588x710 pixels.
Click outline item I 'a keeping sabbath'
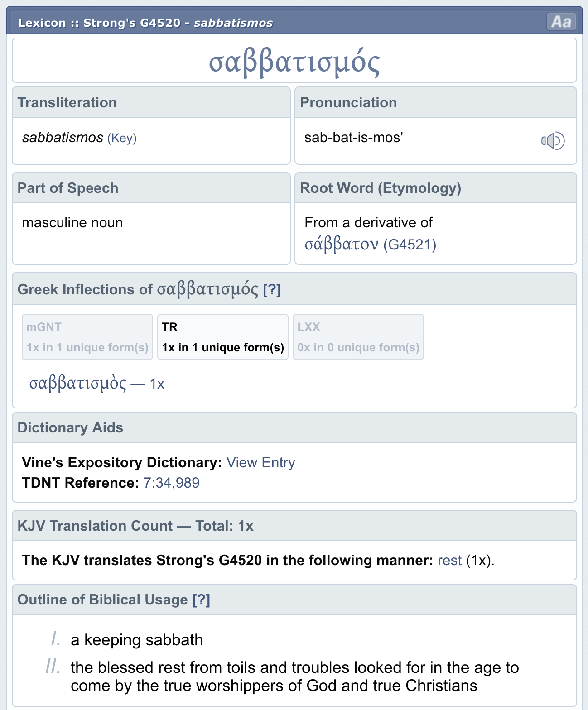click(136, 640)
